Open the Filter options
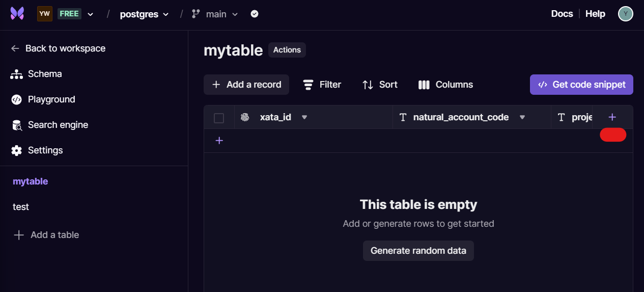 [x=322, y=85]
